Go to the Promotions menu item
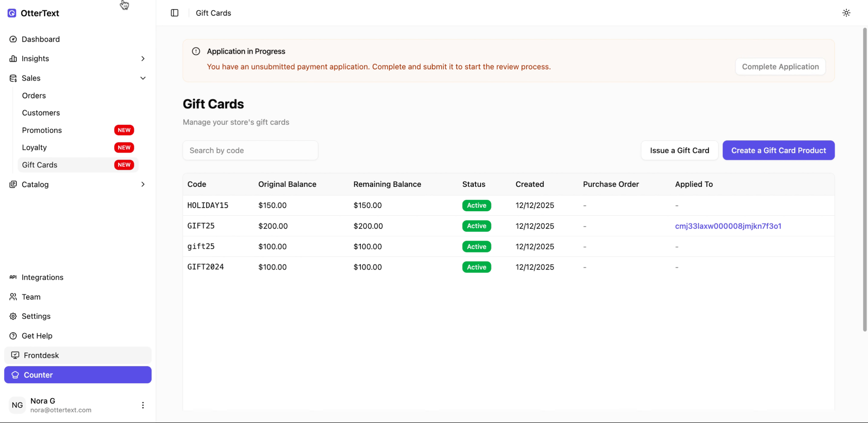This screenshot has width=868, height=423. tap(42, 130)
